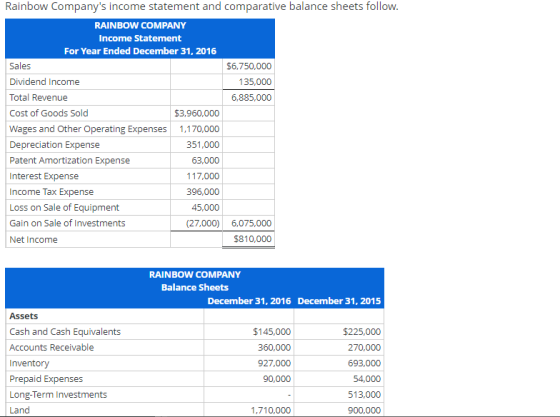
Task: Select the Inventory row label
Action: pos(29,363)
